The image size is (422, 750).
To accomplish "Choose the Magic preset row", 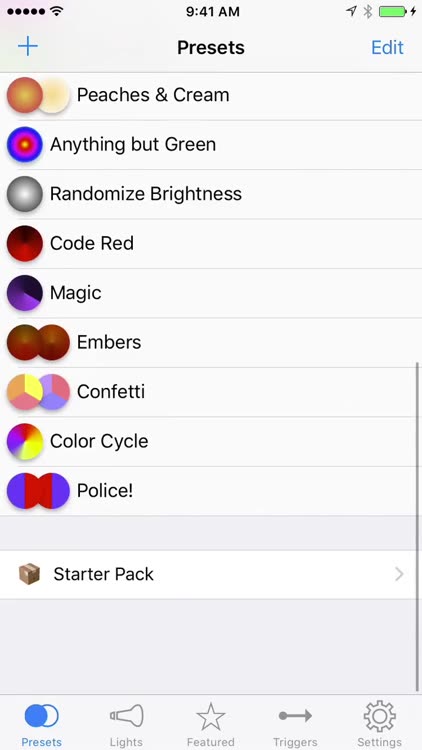I will point(211,293).
